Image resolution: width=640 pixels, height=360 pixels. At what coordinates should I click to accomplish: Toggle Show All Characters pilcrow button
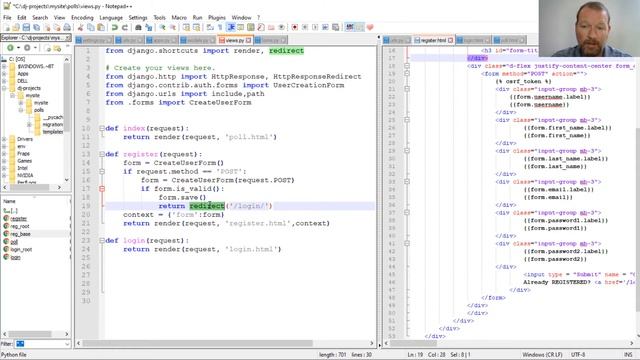220,27
